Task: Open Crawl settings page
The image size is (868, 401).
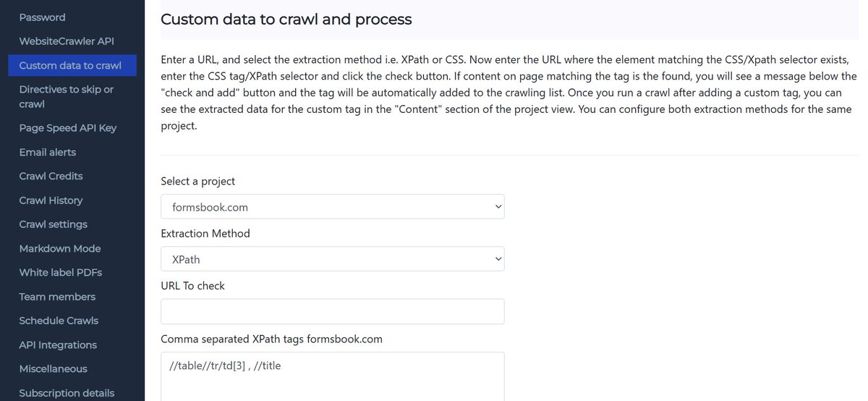Action: [x=54, y=224]
